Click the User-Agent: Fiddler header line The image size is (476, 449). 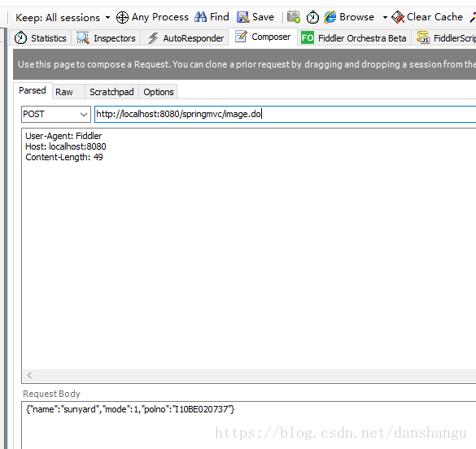tap(63, 136)
